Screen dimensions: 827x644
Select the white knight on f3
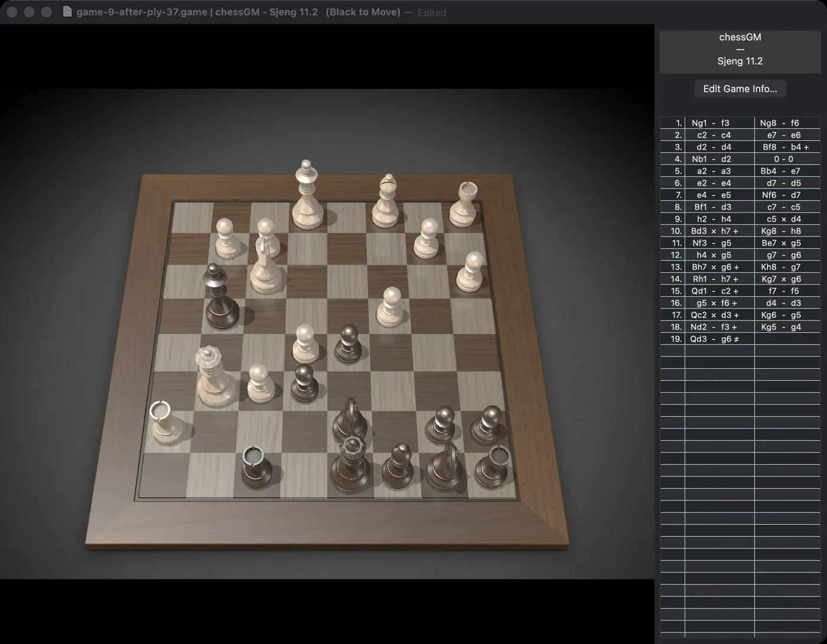266,266
